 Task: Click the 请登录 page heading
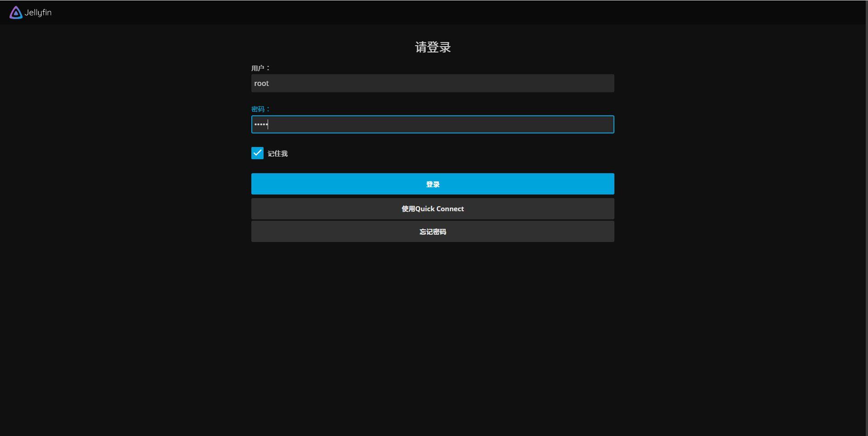[432, 47]
